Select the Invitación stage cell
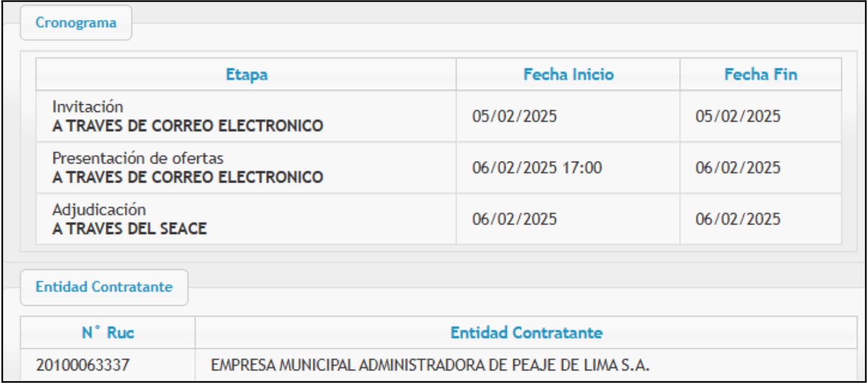The image size is (868, 383). pos(246,116)
